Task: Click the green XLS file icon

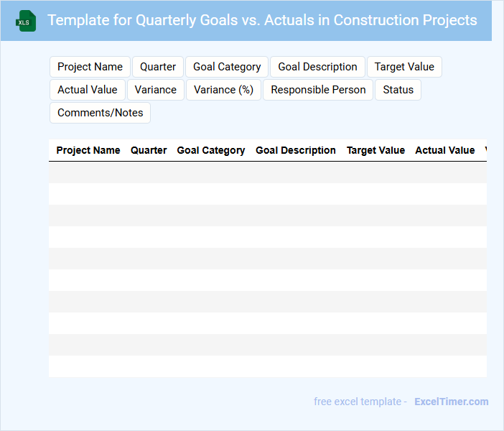Action: click(26, 21)
